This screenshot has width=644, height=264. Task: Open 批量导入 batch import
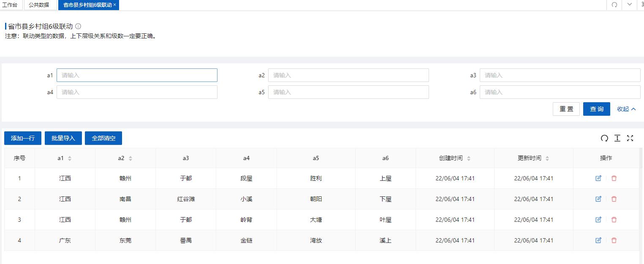click(x=63, y=138)
